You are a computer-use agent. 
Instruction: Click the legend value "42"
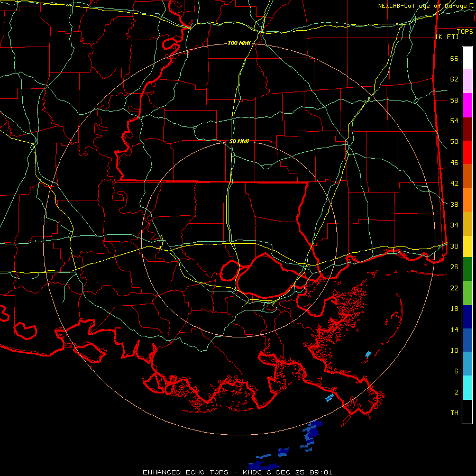click(x=454, y=184)
